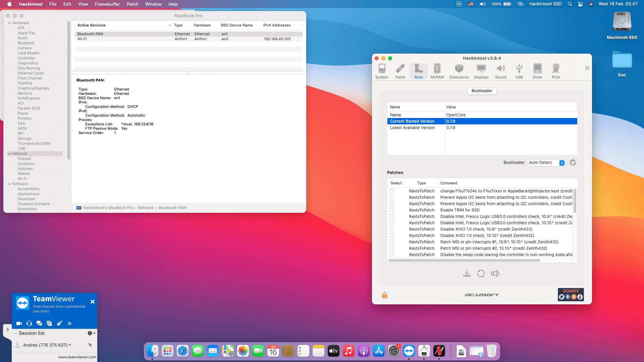The width and height of the screenshot is (644, 362).
Task: Open the Bootloader Auto Detect dropdown
Action: pyautogui.click(x=546, y=163)
